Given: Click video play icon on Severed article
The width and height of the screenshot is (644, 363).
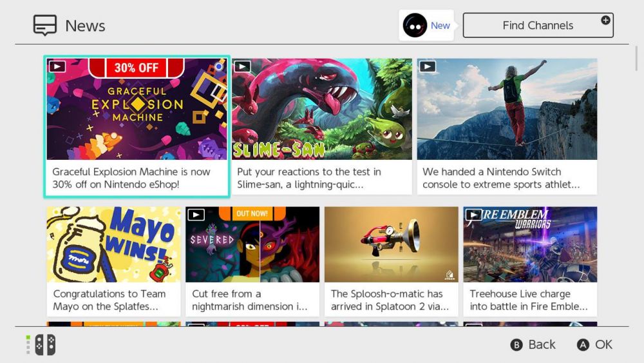Looking at the screenshot, I should [196, 215].
